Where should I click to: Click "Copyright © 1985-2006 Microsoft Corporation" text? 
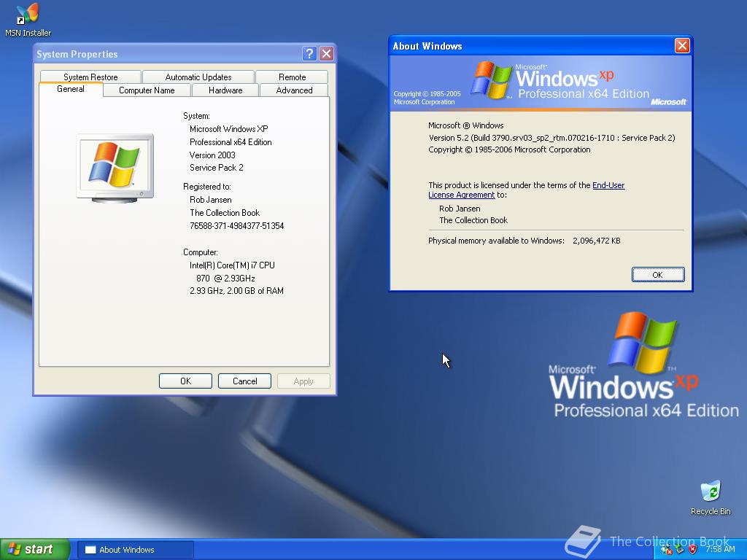point(509,149)
